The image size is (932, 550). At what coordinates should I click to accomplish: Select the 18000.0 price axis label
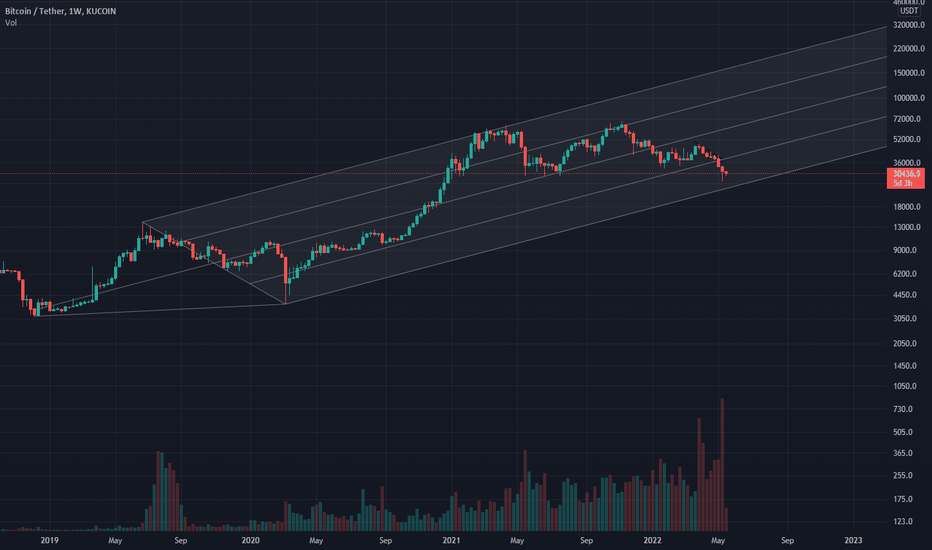(907, 207)
